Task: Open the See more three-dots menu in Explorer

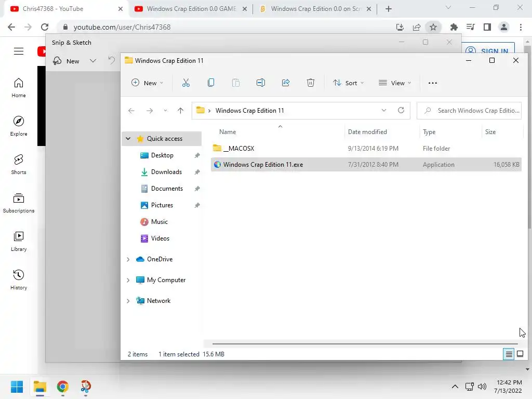Action: (433, 83)
